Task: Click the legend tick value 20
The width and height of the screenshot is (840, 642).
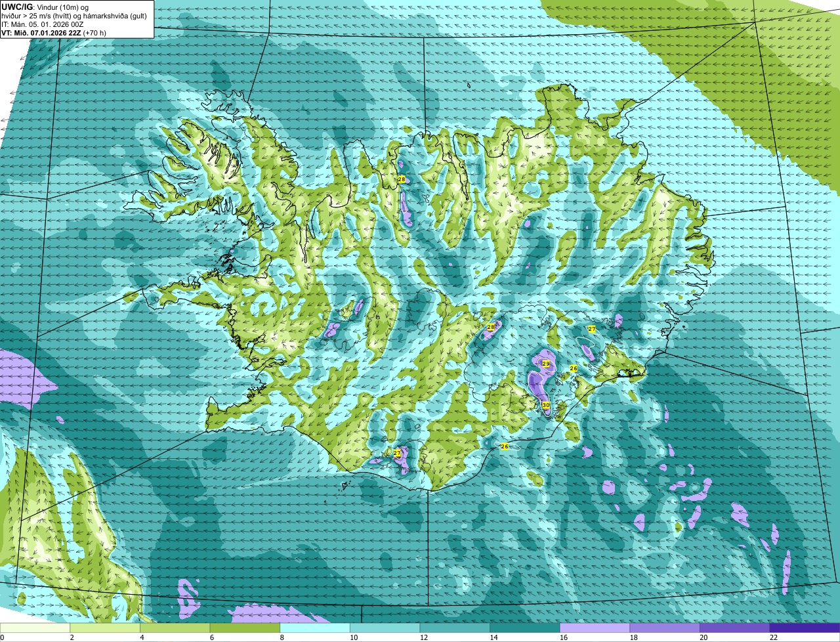Action: [x=703, y=637]
